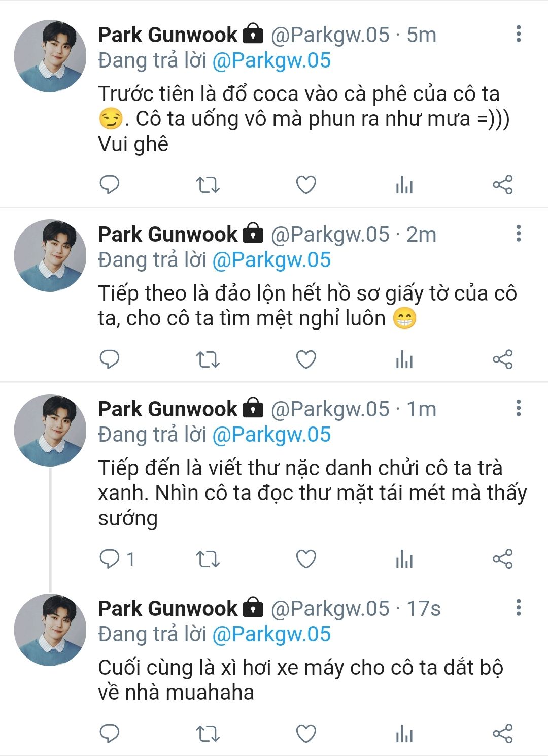Share the tweet posted 17s ago

point(503,734)
